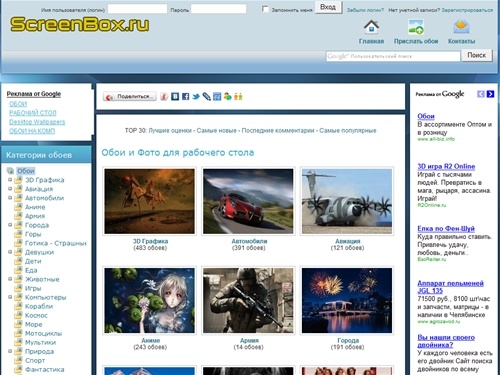Image resolution: width=500 pixels, height=375 pixels.
Task: Click the folder icon beside Дети
Action: pos(18,261)
